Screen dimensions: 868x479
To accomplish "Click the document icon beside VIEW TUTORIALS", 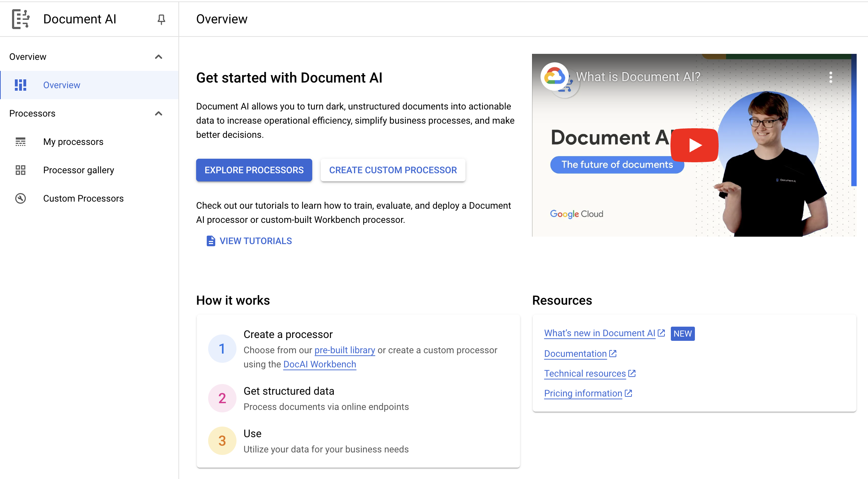I will click(210, 241).
